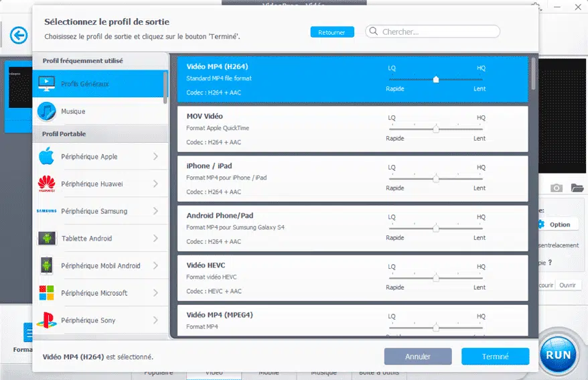
Task: Adjust MOV Vidéo quality slider
Action: pos(436,129)
